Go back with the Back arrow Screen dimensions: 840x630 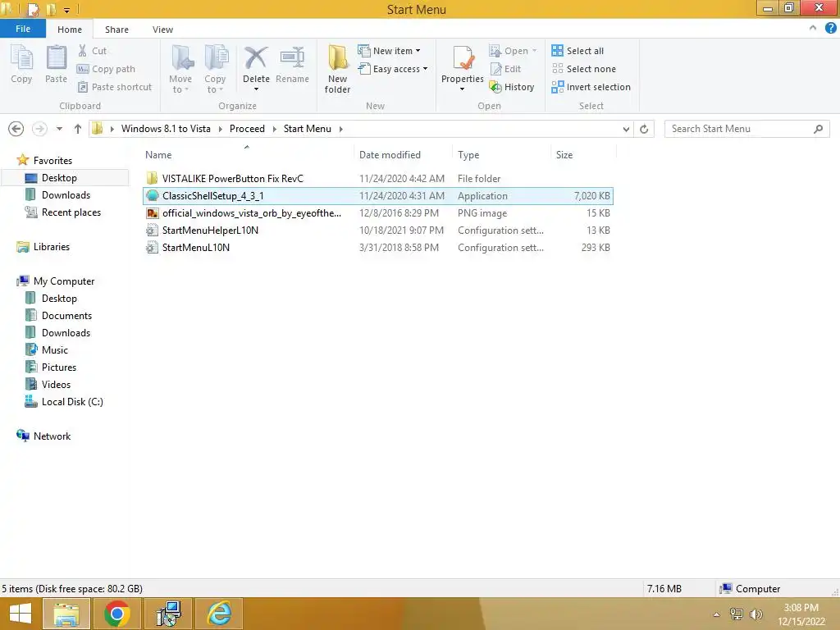click(16, 129)
